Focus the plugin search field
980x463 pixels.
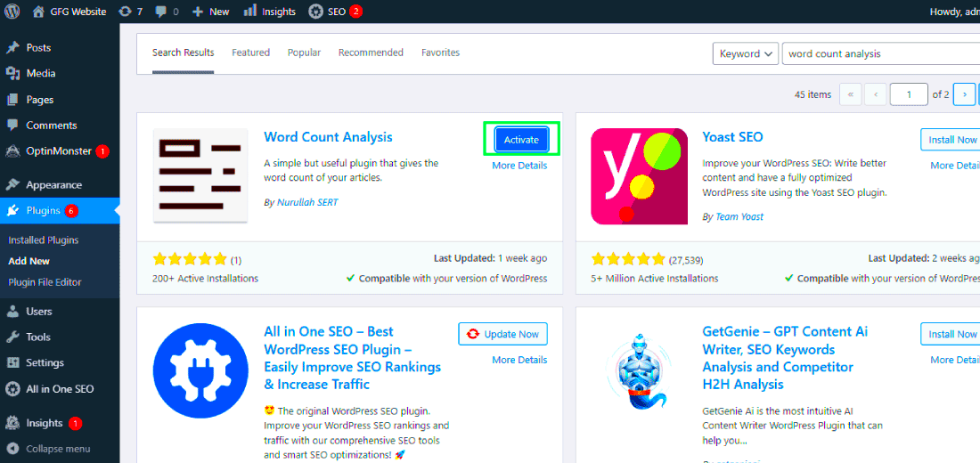[x=880, y=53]
